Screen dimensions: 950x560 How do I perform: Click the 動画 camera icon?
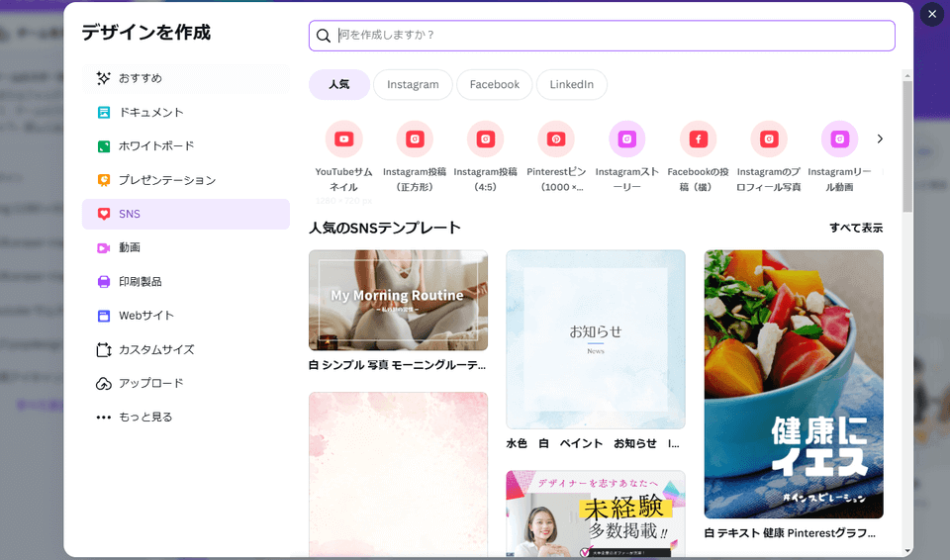pyautogui.click(x=104, y=248)
